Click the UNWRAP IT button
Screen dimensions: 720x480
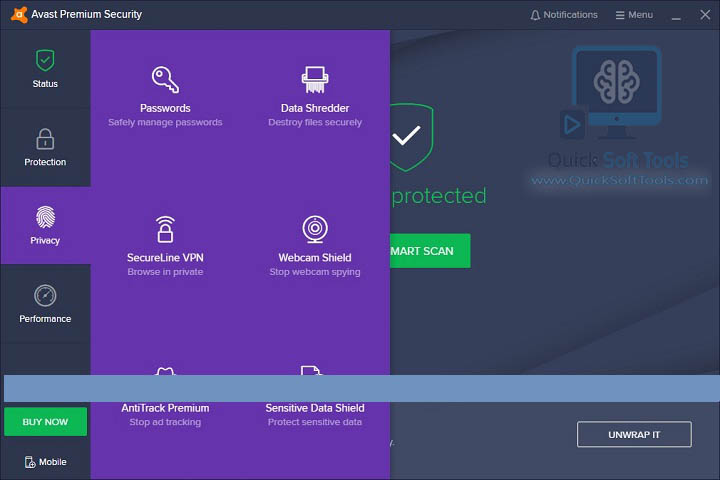[634, 435]
